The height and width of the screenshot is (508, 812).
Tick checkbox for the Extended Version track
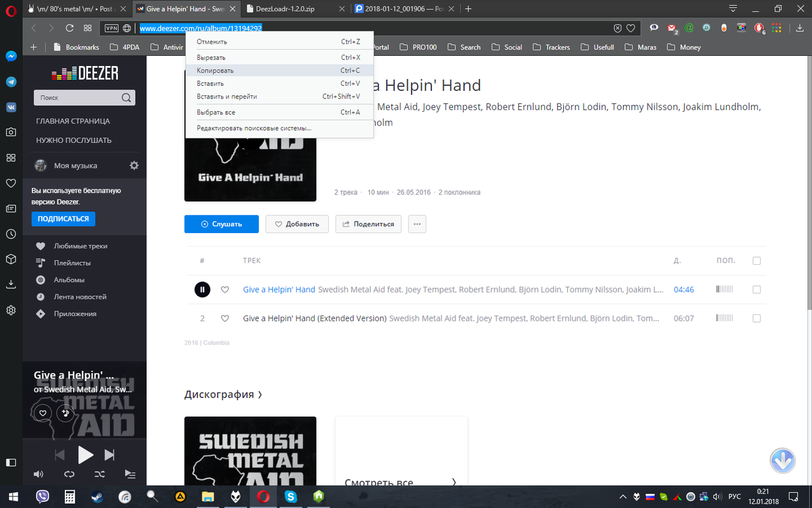tap(756, 318)
